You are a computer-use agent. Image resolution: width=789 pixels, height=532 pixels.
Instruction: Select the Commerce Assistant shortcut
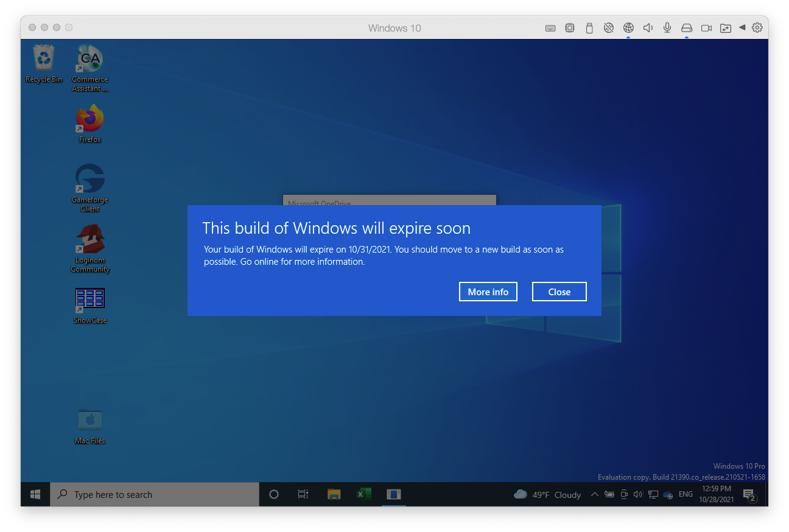click(90, 68)
